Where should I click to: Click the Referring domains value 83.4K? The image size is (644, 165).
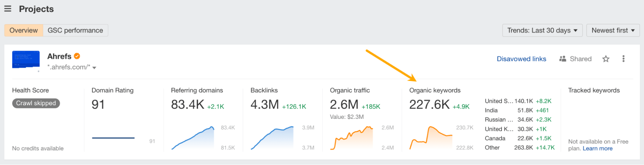[187, 105]
